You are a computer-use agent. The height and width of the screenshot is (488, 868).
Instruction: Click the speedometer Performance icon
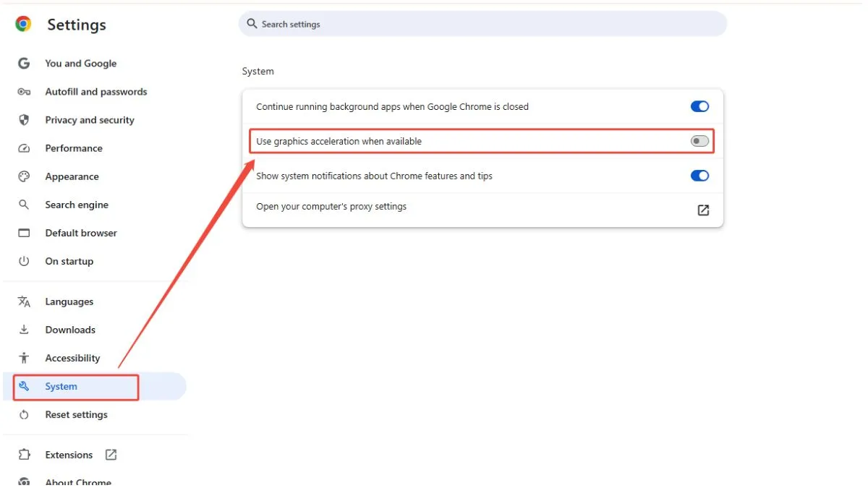(x=24, y=148)
